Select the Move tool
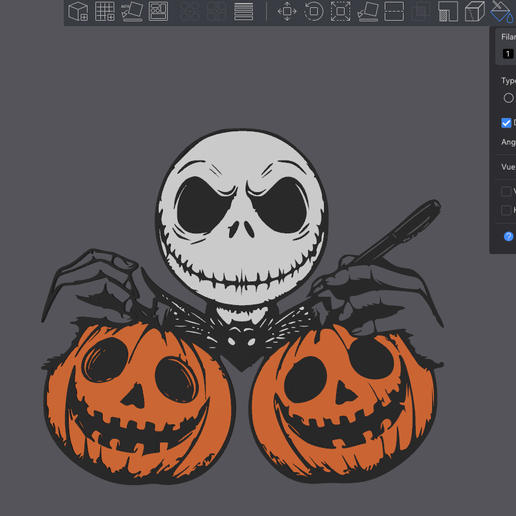 coord(287,11)
